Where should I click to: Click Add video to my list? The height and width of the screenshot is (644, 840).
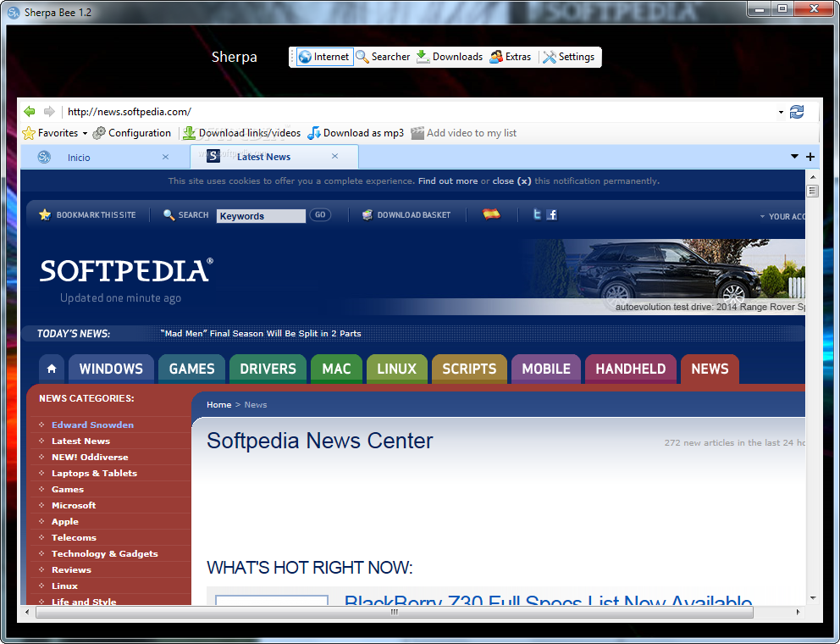(x=464, y=133)
